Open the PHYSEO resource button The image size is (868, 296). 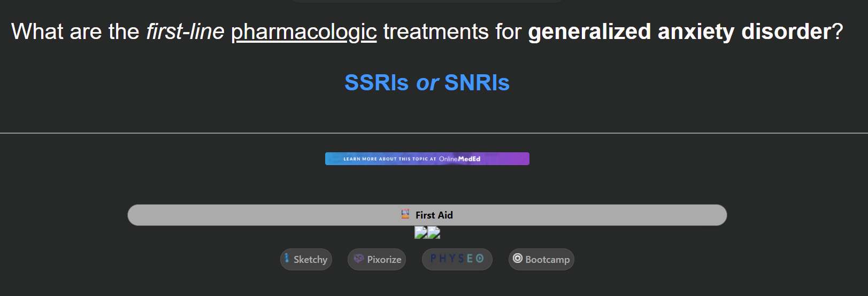[457, 260]
